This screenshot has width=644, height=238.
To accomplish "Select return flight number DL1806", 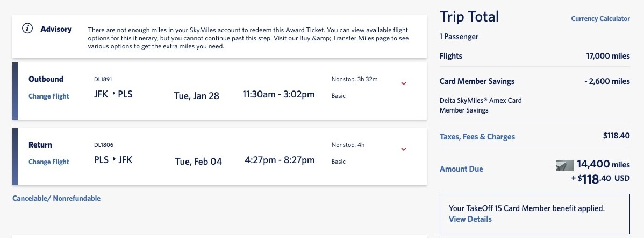I will tap(103, 145).
